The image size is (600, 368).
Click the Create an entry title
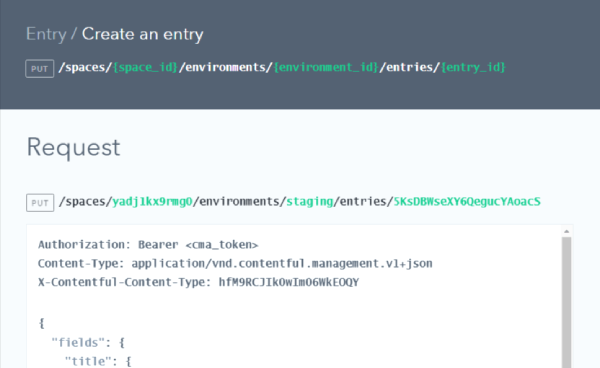pos(142,34)
